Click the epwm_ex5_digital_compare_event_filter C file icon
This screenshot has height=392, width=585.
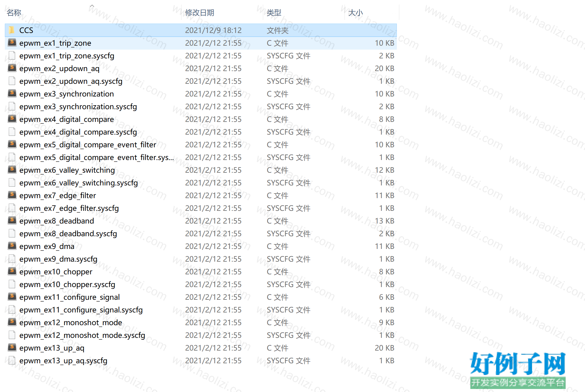[12, 144]
